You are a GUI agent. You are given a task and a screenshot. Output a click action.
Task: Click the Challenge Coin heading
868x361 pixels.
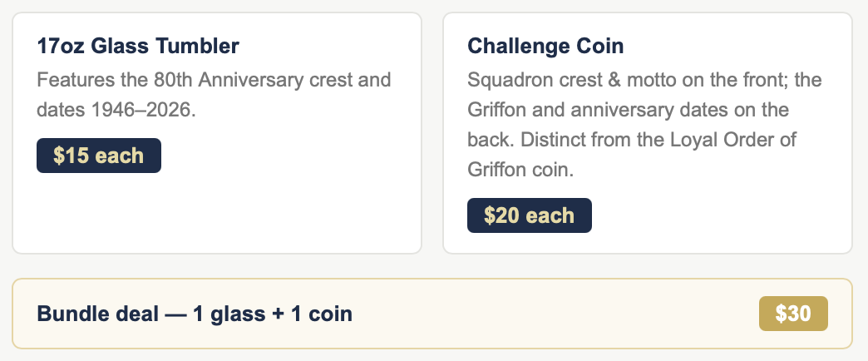click(545, 46)
